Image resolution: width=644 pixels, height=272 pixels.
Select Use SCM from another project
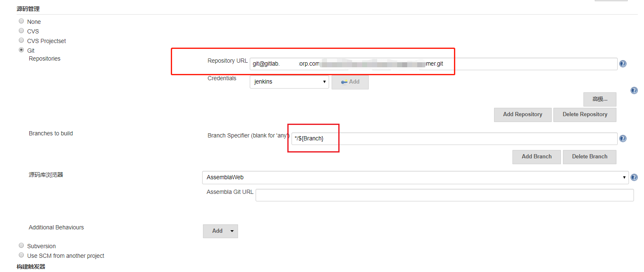[21, 255]
